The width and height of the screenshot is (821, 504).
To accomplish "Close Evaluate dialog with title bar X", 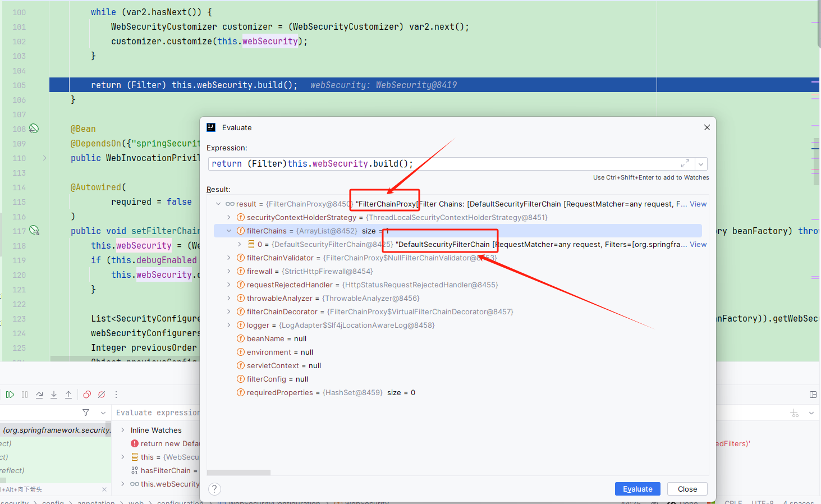I will (707, 127).
